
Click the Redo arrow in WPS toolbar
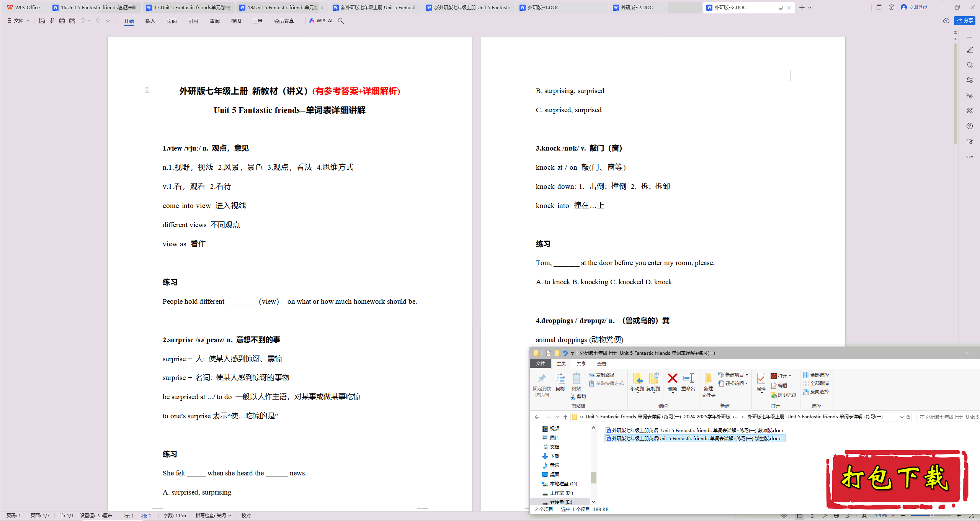coord(98,21)
